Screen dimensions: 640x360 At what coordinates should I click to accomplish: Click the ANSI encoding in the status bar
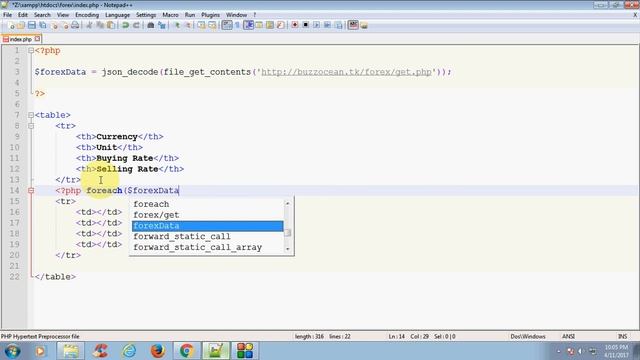568,336
